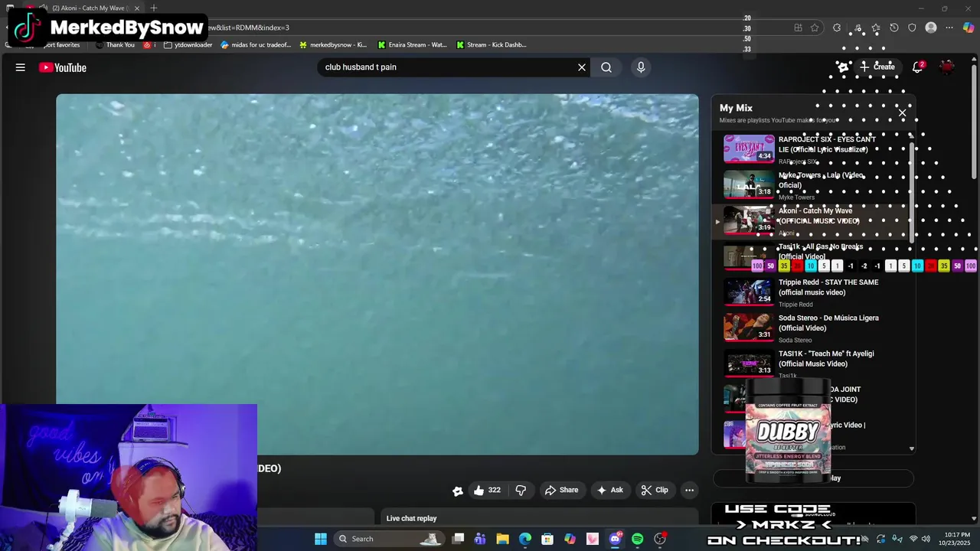The image size is (980, 551).
Task: Open the Enaira Stream bookmark
Action: pyautogui.click(x=412, y=44)
